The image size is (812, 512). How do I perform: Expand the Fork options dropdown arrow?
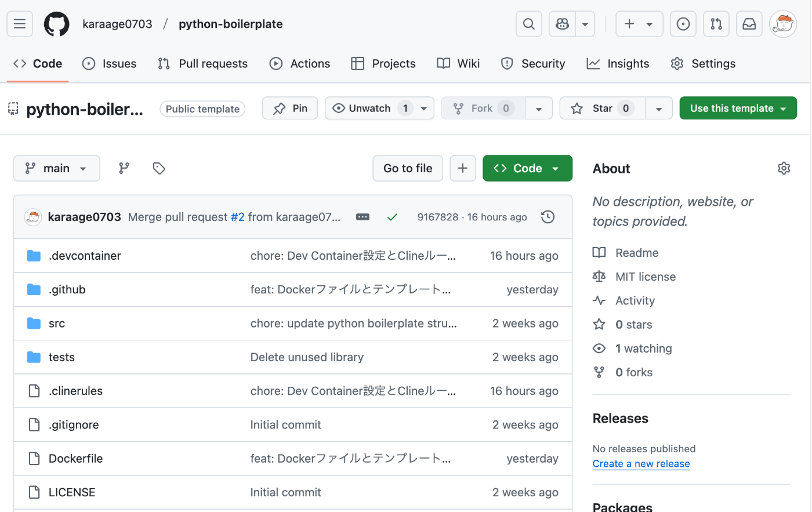tap(539, 108)
